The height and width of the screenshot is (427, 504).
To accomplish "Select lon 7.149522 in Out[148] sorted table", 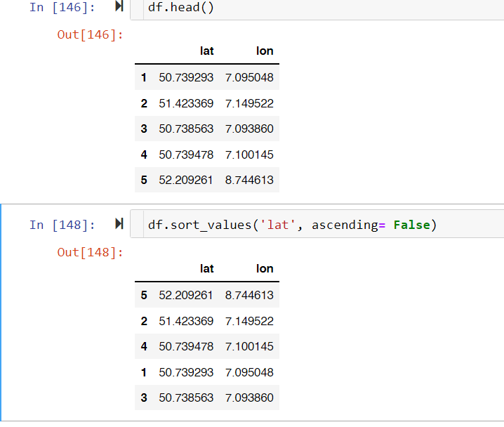I will tap(249, 321).
